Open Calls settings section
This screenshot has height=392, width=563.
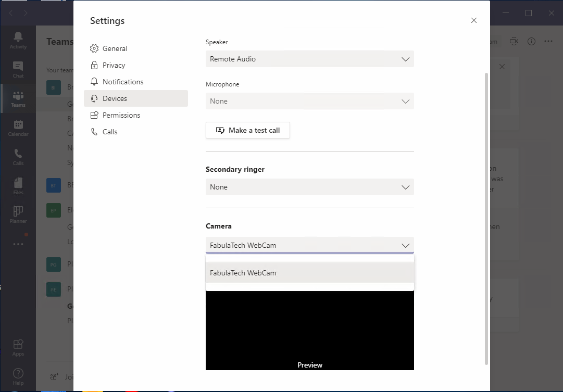point(136,132)
